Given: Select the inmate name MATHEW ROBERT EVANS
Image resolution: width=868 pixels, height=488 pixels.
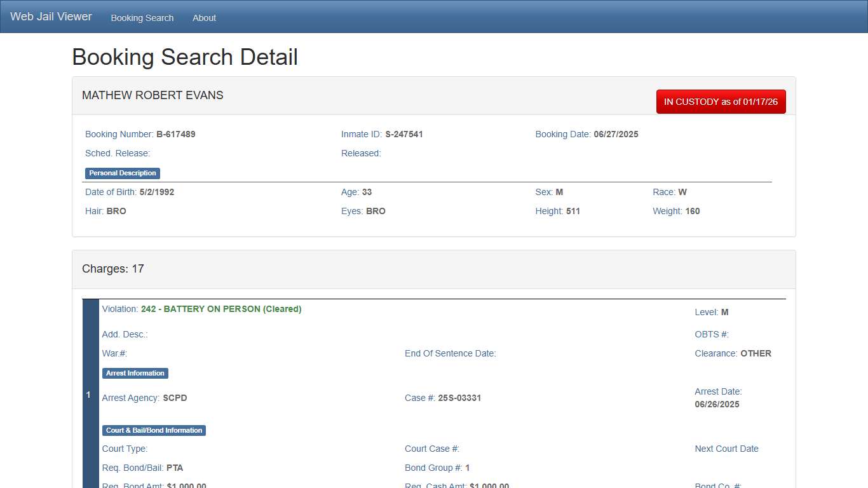Looking at the screenshot, I should [x=153, y=95].
